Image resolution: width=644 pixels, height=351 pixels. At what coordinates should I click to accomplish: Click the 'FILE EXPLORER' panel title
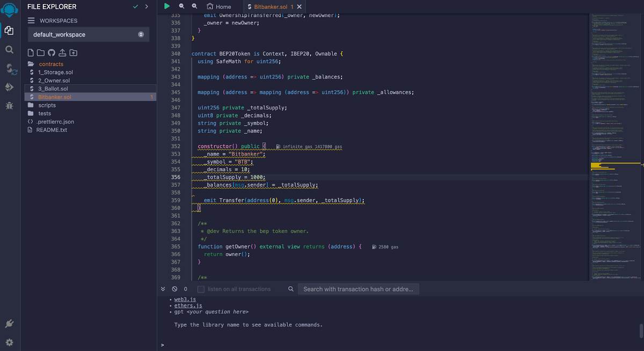pyautogui.click(x=52, y=6)
